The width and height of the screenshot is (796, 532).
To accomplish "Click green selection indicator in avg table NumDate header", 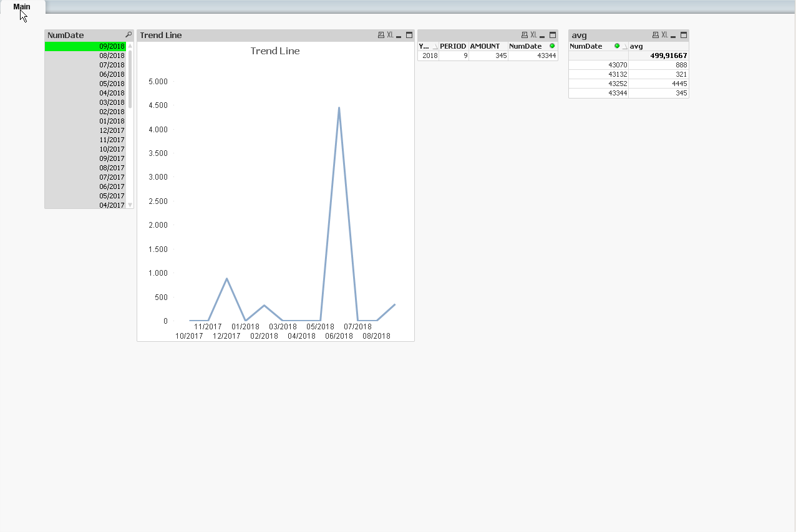I will pyautogui.click(x=617, y=46).
